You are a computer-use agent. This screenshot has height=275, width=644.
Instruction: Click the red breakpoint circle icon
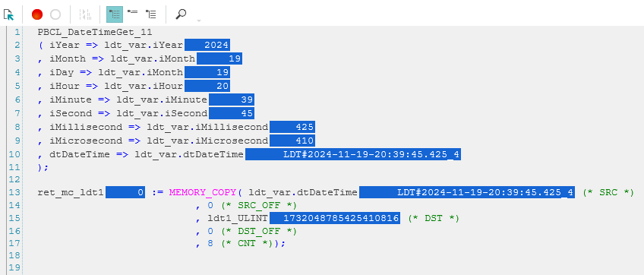[x=37, y=14]
